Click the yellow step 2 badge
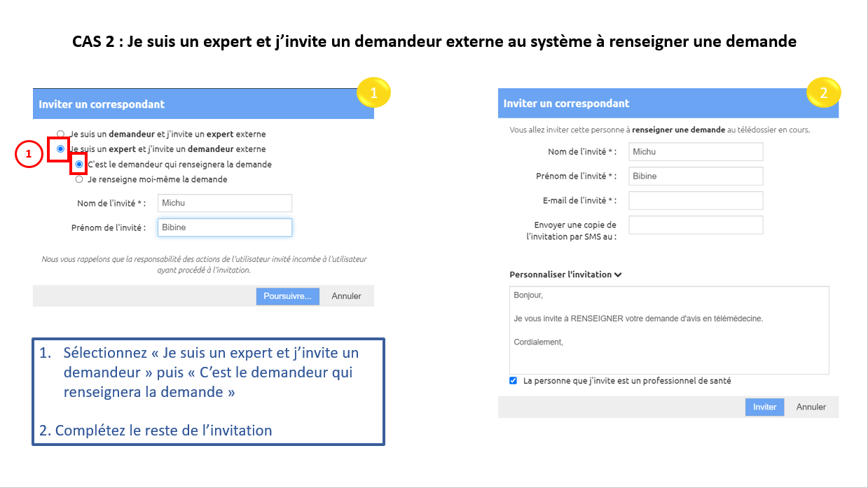This screenshot has width=868, height=488. (823, 92)
